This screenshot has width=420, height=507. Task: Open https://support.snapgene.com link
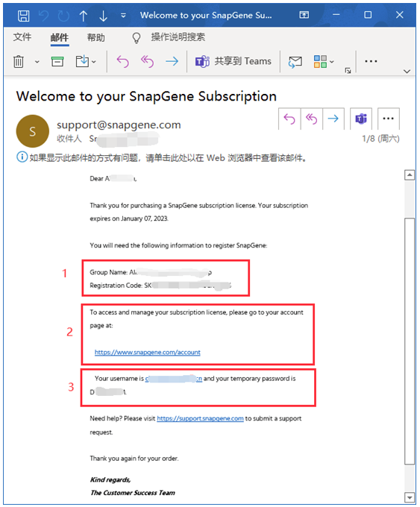200,418
